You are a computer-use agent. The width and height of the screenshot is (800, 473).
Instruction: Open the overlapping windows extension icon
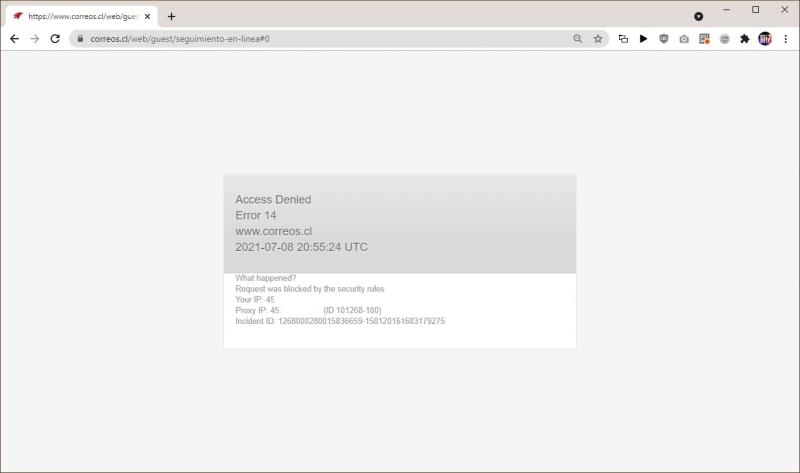tap(623, 39)
